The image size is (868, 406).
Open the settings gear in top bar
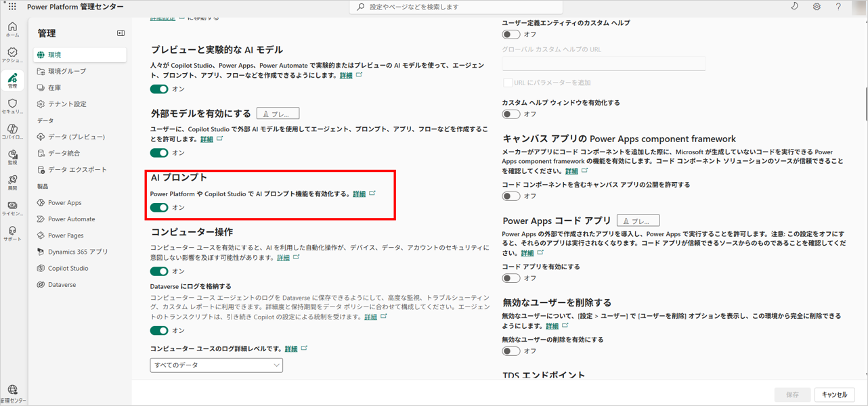(817, 7)
